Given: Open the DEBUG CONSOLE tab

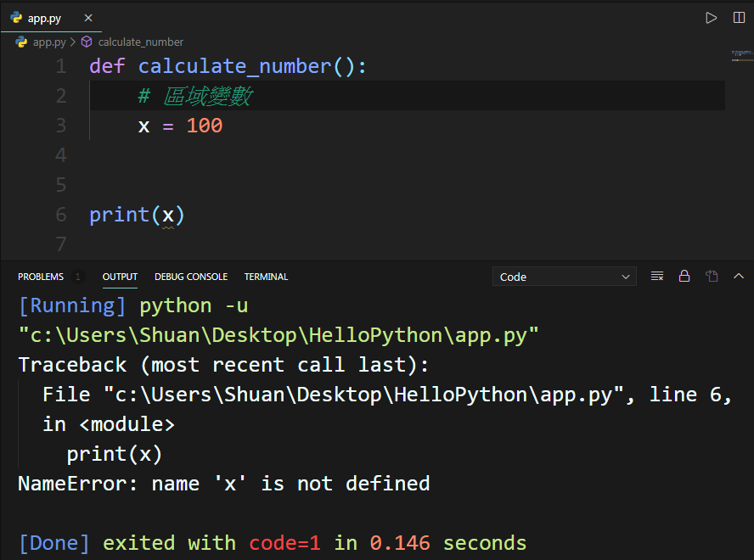Looking at the screenshot, I should 191,277.
